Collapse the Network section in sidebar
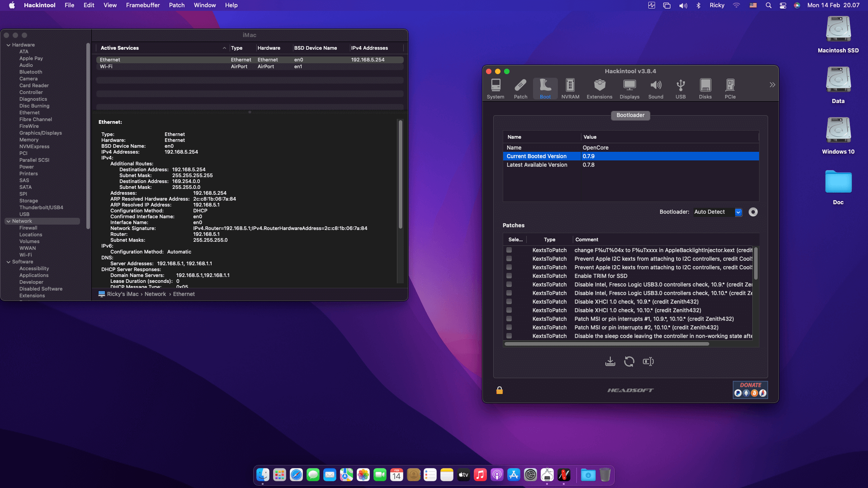 pos(9,221)
